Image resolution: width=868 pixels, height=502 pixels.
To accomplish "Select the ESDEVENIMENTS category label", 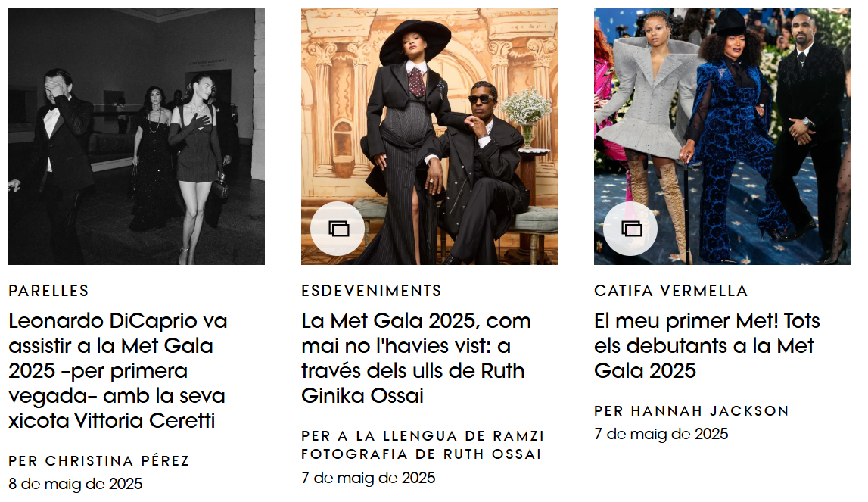I will 372,291.
